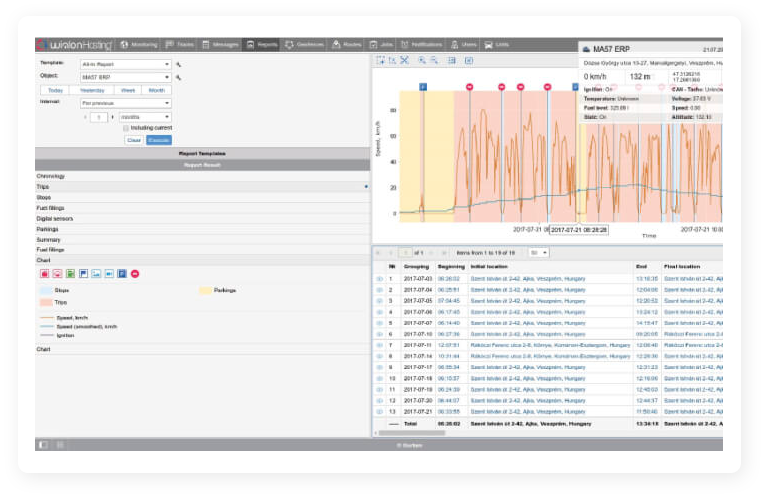772x494 pixels.
Task: Click the chart crossed-arrows reset tool icon
Action: coord(404,61)
